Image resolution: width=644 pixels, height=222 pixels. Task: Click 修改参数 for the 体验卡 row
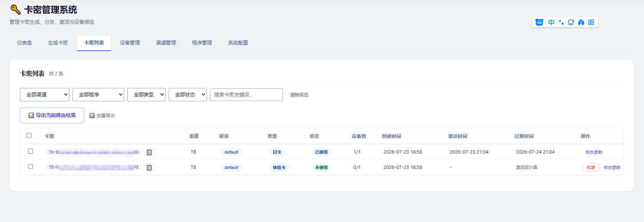612,167
